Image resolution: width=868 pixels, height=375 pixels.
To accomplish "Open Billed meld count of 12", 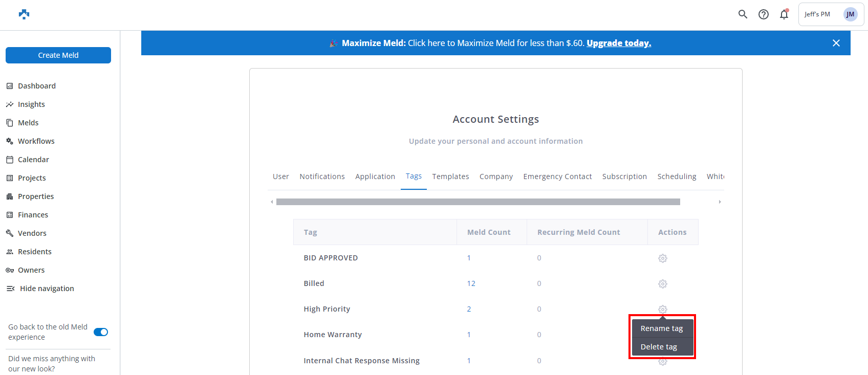I will click(471, 283).
